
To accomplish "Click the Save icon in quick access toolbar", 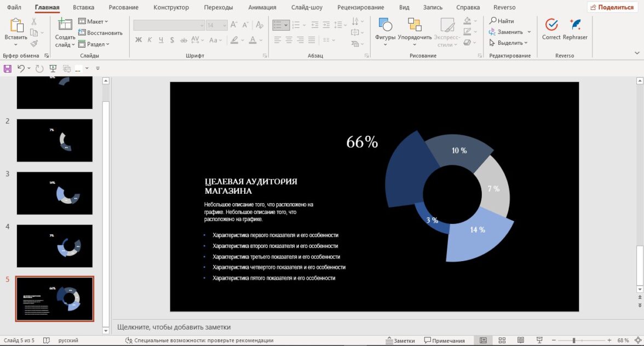I will pos(8,68).
